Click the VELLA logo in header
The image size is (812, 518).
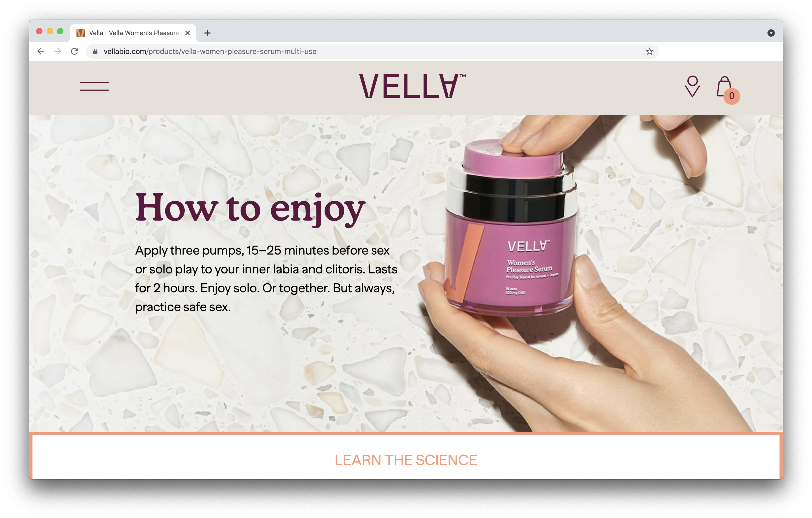tap(412, 86)
